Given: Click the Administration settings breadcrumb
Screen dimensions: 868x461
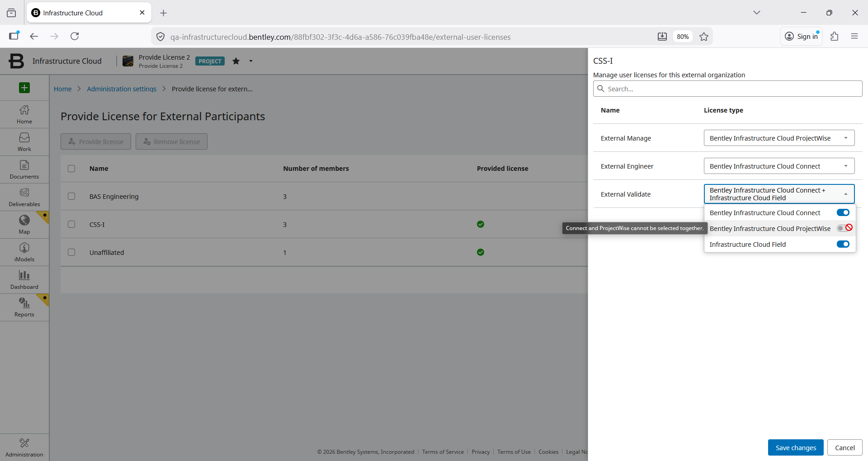Looking at the screenshot, I should pos(122,89).
